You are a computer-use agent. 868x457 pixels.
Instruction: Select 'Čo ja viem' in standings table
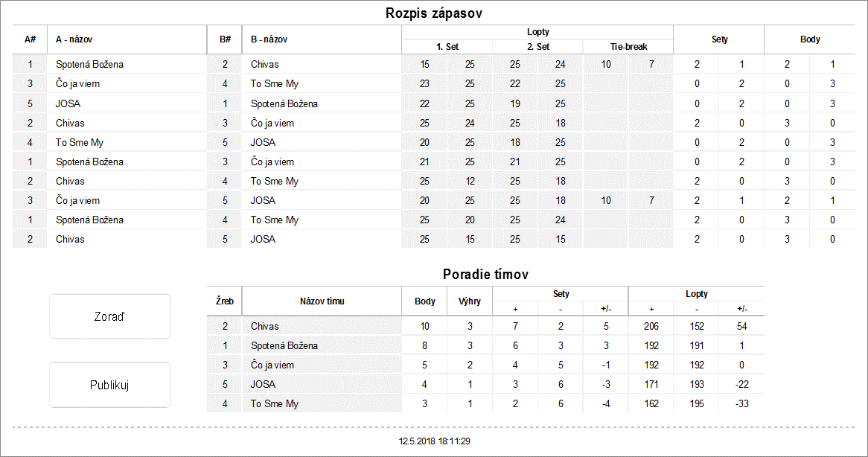pyautogui.click(x=272, y=365)
